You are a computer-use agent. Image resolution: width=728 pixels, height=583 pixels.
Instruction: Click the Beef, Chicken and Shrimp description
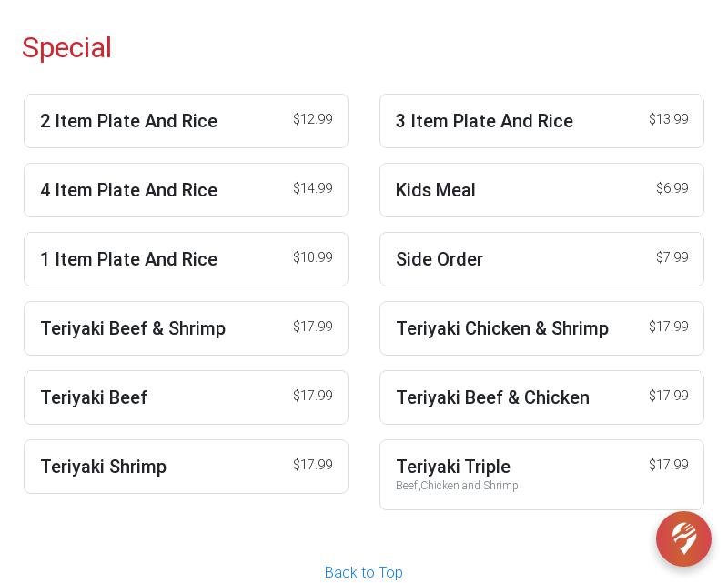(457, 486)
